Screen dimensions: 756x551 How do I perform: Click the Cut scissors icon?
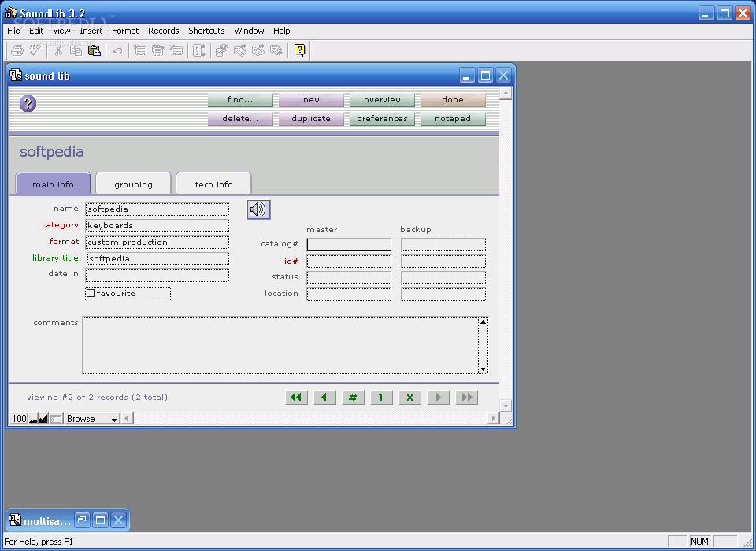58,50
